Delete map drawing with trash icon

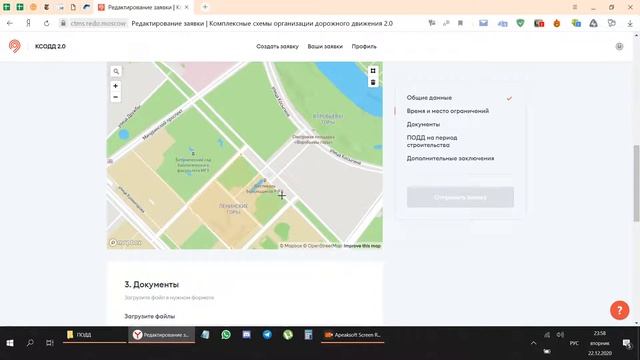[x=373, y=82]
